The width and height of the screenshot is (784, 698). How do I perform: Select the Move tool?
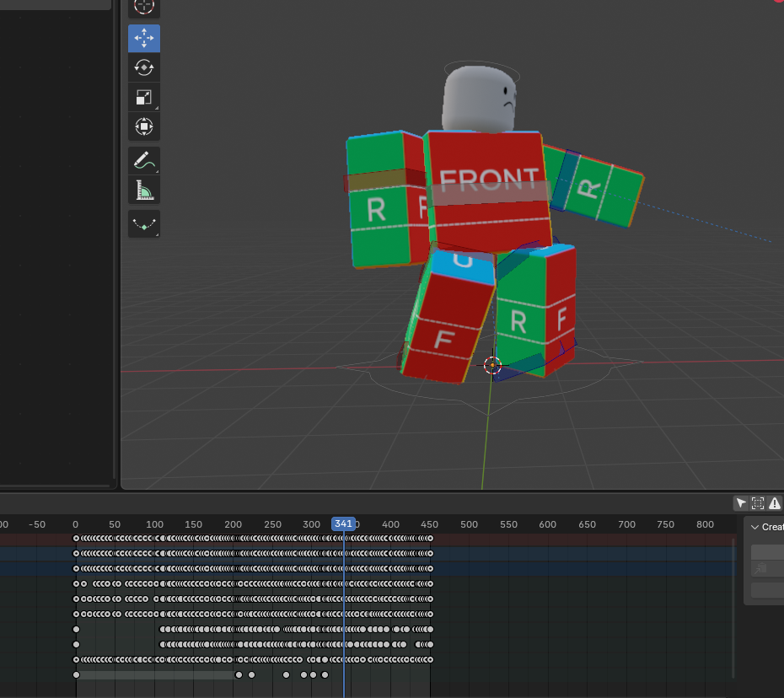click(144, 38)
